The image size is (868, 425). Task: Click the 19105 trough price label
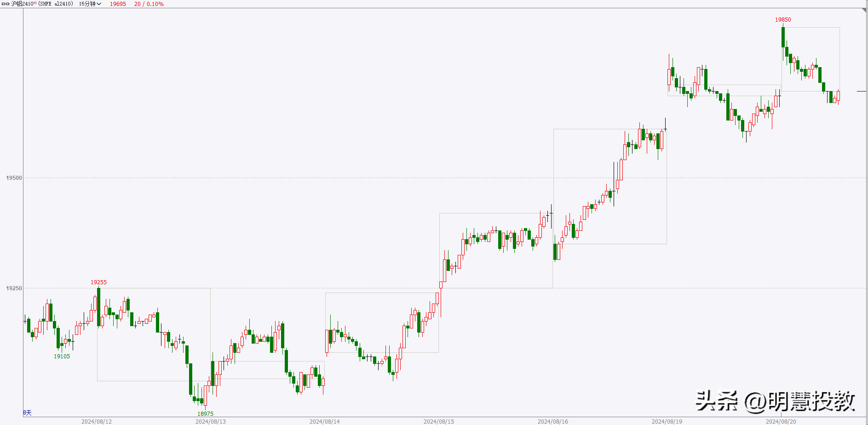coord(62,356)
